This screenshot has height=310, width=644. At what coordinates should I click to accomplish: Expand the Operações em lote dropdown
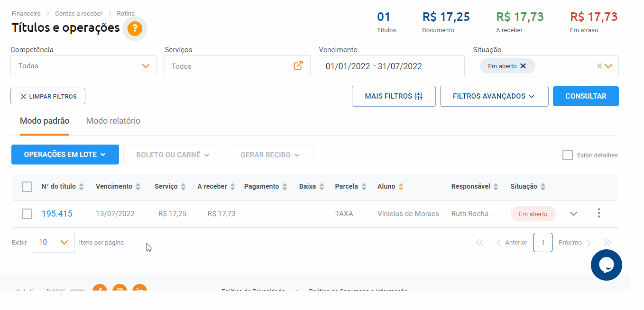pos(65,155)
